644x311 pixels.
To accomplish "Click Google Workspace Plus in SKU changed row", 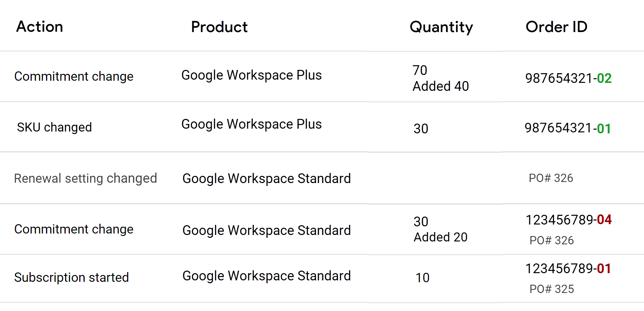I will coord(251,124).
